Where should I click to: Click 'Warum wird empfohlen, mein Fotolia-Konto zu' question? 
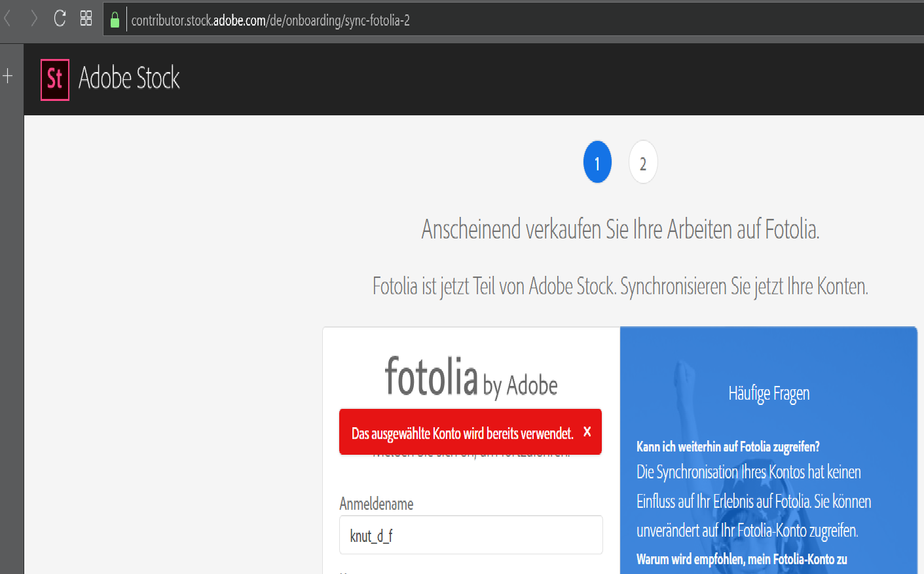[x=741, y=559]
